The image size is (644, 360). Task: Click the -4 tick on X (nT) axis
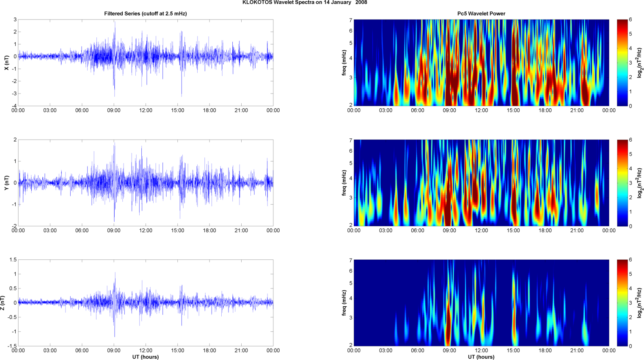pyautogui.click(x=14, y=106)
